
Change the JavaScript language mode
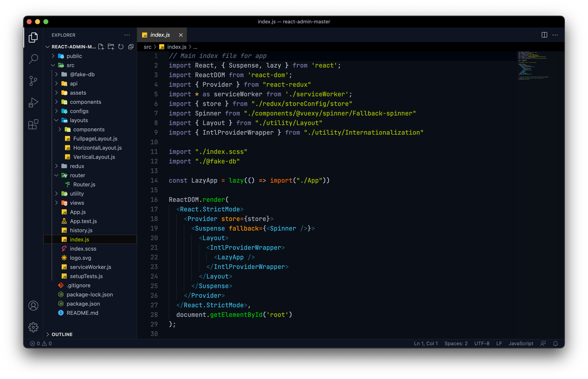coord(521,343)
